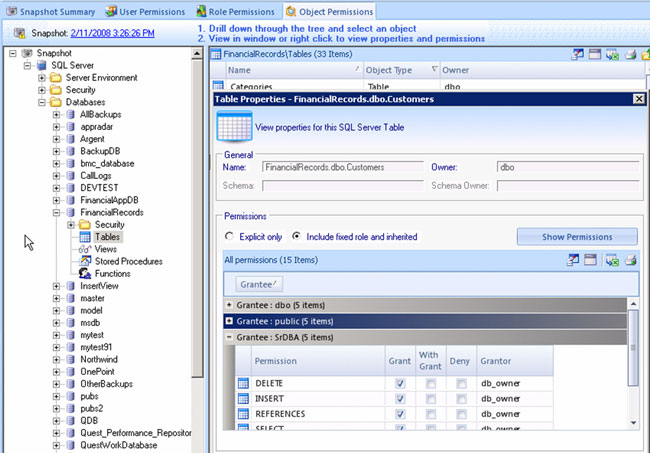Toggle Deny checkbox for INSERT permission
The height and width of the screenshot is (453, 650).
(461, 399)
